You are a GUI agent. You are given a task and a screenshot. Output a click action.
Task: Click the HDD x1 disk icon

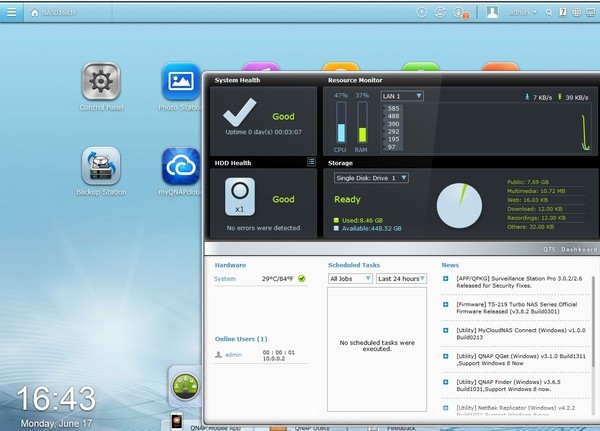click(x=240, y=196)
